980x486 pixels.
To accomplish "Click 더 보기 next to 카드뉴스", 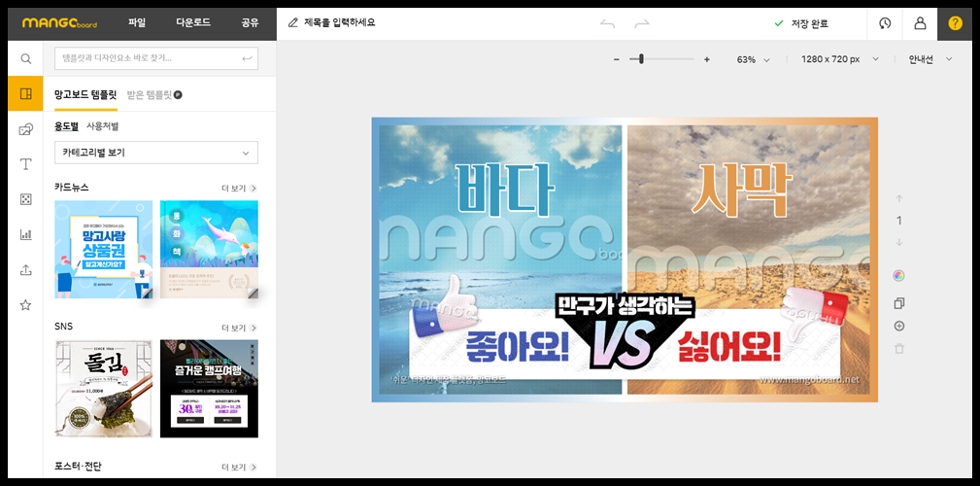I will [239, 188].
